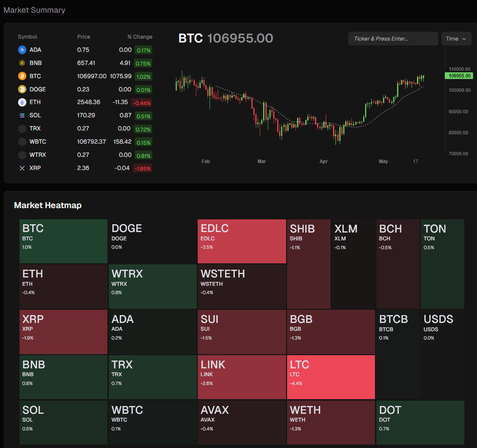Image resolution: width=477 pixels, height=448 pixels.
Task: Open the WSTETH heatmap tile
Action: [242, 286]
